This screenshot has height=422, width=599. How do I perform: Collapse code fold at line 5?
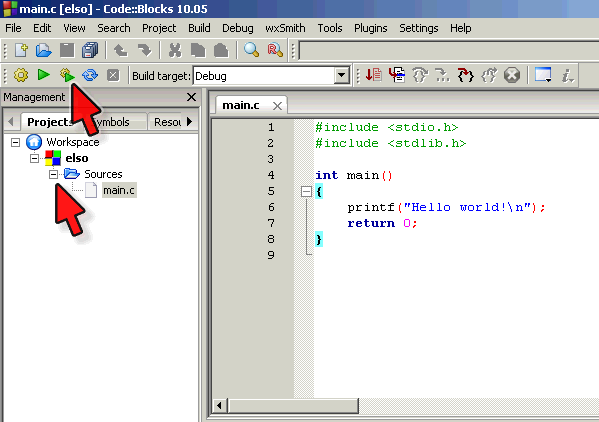pyautogui.click(x=306, y=191)
